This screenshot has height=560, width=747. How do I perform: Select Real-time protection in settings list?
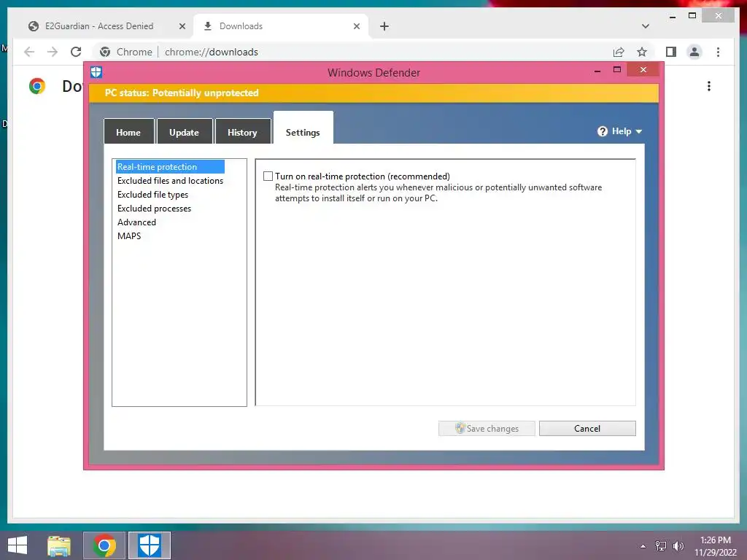(170, 167)
